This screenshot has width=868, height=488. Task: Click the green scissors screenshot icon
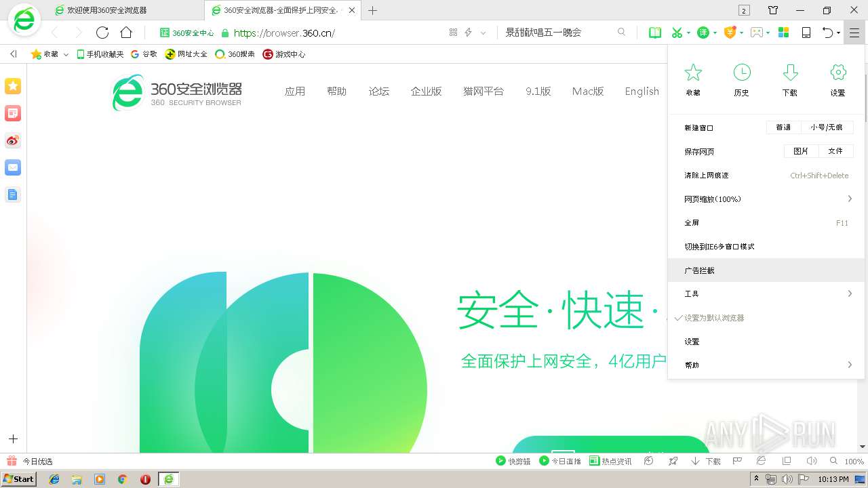point(677,33)
